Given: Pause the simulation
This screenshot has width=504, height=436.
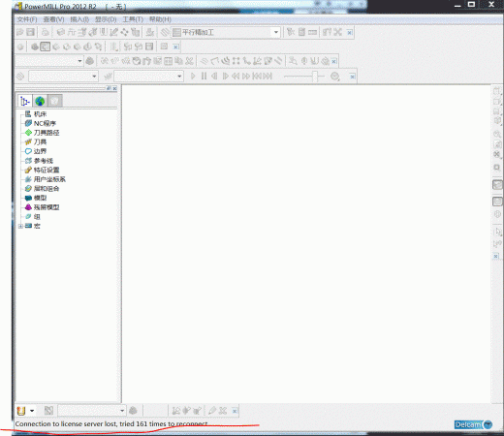Looking at the screenshot, I should click(204, 77).
